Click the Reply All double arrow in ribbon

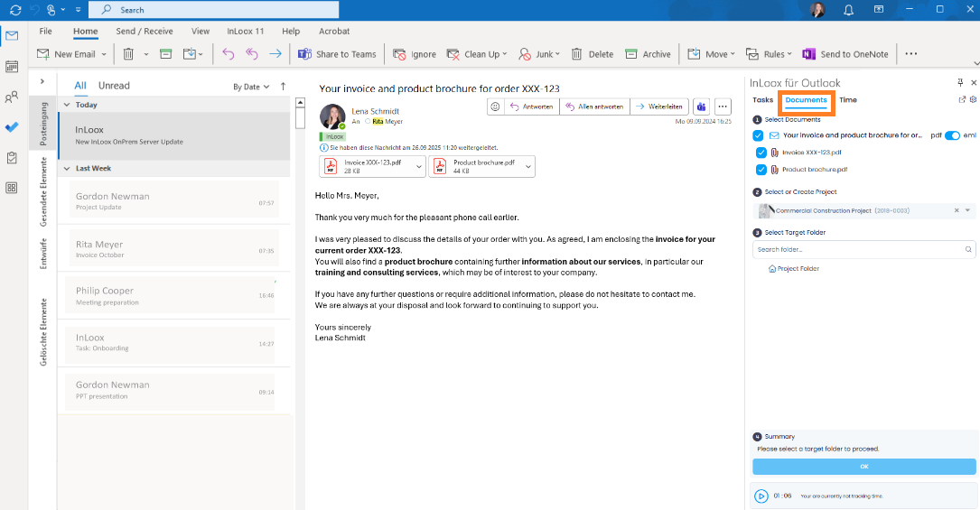[252, 54]
